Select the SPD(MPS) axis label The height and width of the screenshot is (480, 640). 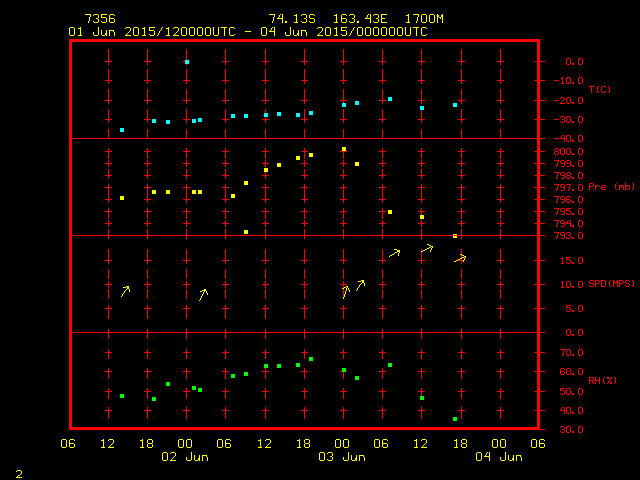coord(611,284)
